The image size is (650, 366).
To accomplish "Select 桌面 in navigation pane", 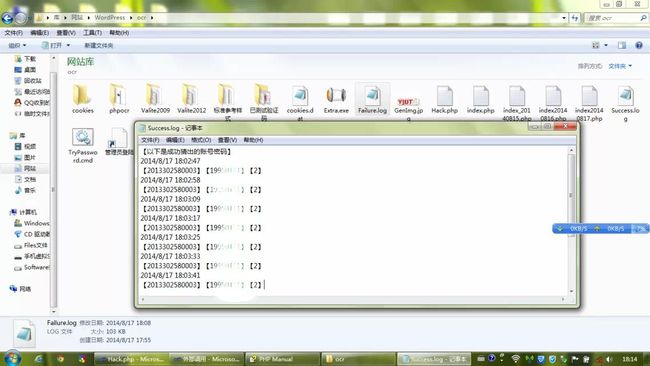I will 25,70.
